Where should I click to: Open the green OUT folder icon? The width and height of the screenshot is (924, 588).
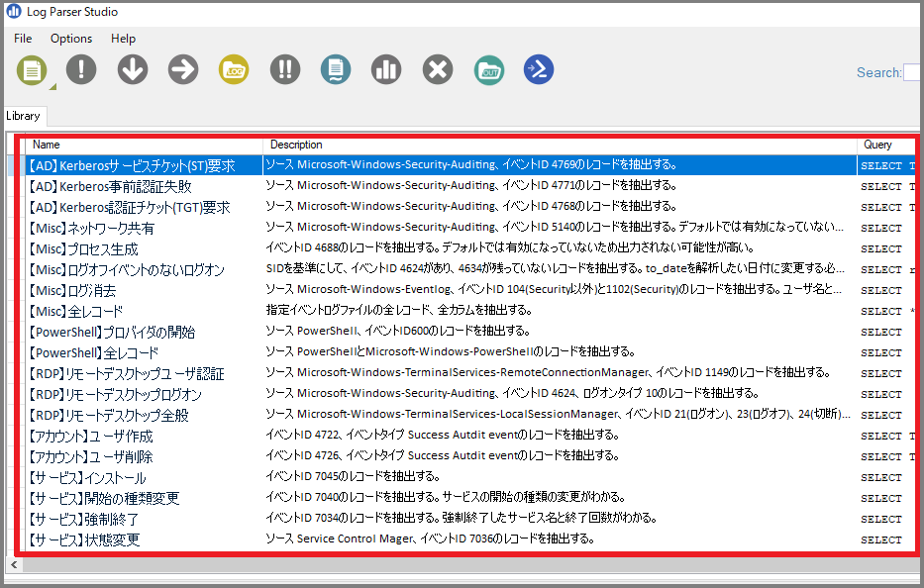tap(489, 70)
